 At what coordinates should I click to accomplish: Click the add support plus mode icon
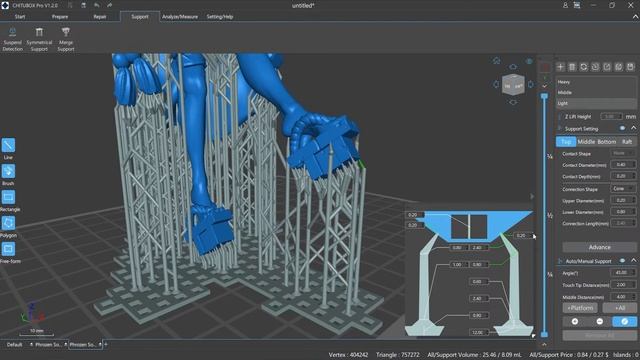coord(575,321)
